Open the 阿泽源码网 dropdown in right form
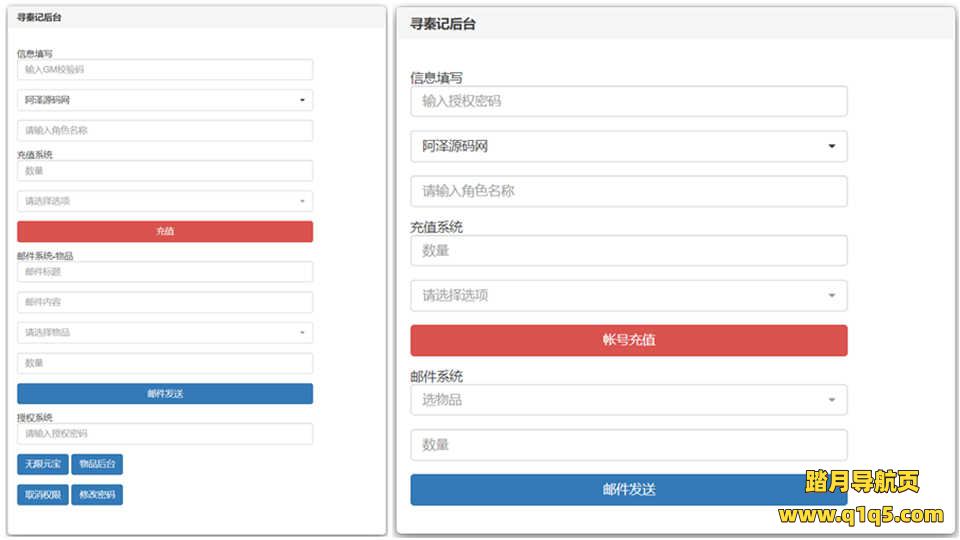This screenshot has width=960, height=540. coord(628,146)
